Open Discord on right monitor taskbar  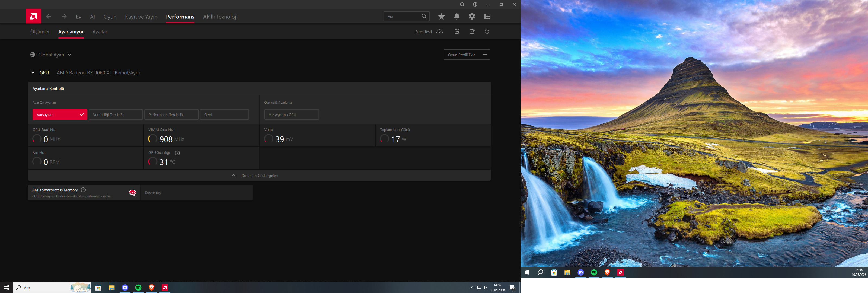[580, 272]
